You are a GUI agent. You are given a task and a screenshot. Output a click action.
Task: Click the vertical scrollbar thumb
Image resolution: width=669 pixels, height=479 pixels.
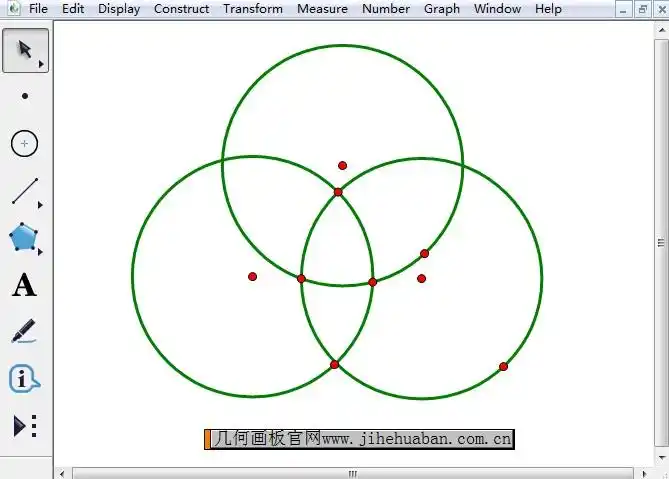point(660,243)
